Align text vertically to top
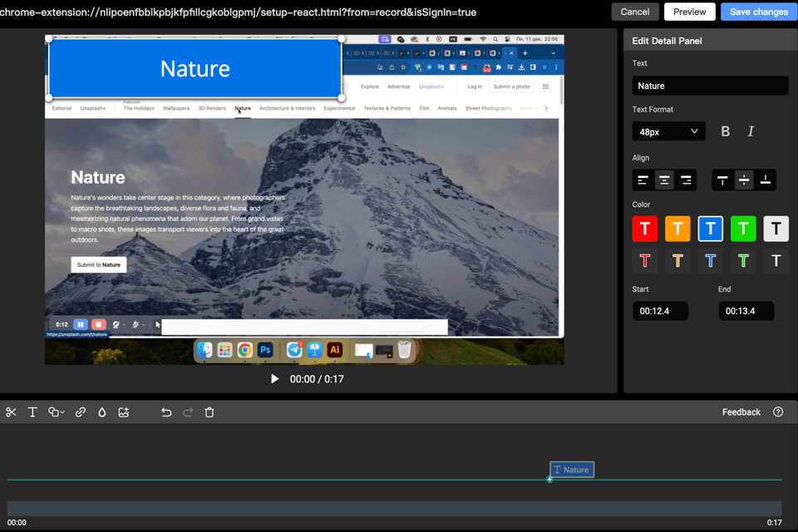Image resolution: width=798 pixels, height=532 pixels. coord(722,180)
